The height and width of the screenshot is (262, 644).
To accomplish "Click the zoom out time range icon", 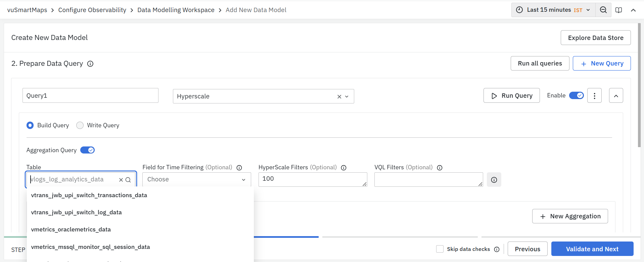I will point(603,10).
